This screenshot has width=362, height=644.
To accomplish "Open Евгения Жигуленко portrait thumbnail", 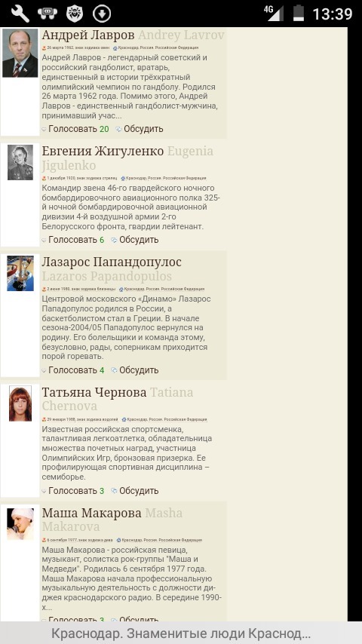I will click(x=20, y=162).
